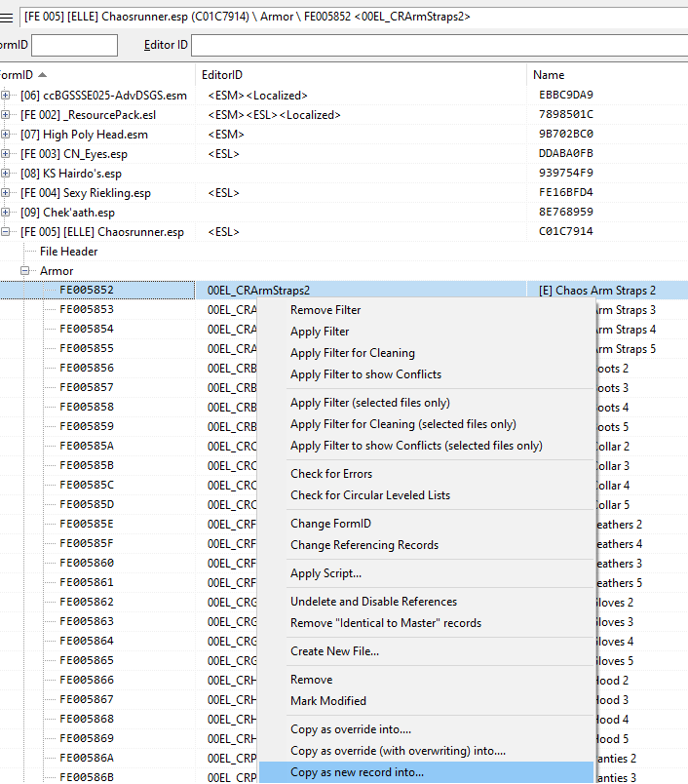This screenshot has height=784, width=688.
Task: Sort by the FormID column header
Action: click(23, 75)
